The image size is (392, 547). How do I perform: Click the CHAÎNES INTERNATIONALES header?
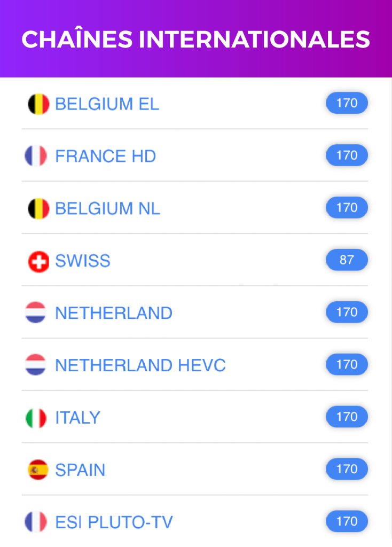pos(196,39)
